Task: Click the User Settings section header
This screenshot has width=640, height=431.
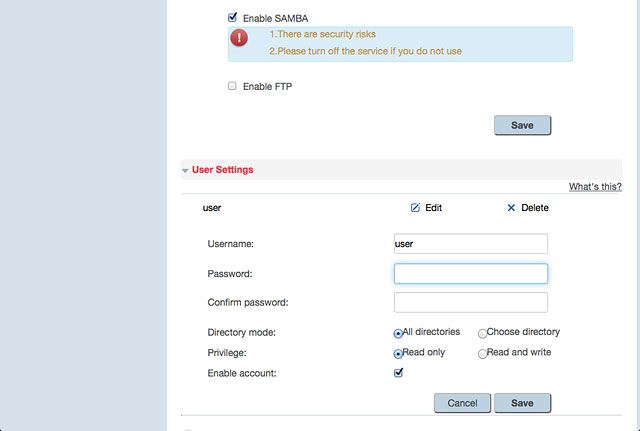Action: pyautogui.click(x=222, y=170)
